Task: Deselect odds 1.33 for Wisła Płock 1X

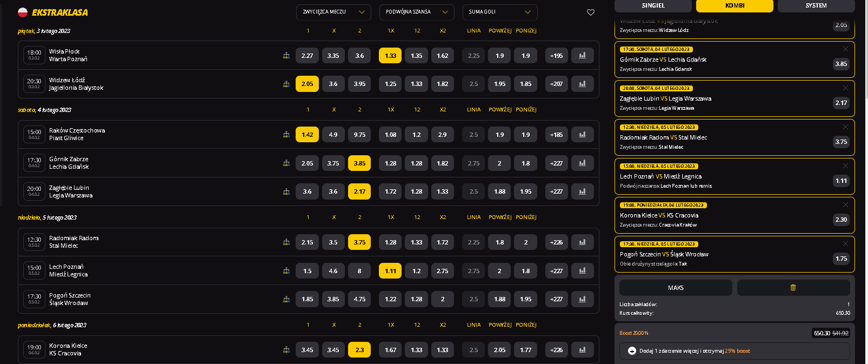Action: (390, 56)
